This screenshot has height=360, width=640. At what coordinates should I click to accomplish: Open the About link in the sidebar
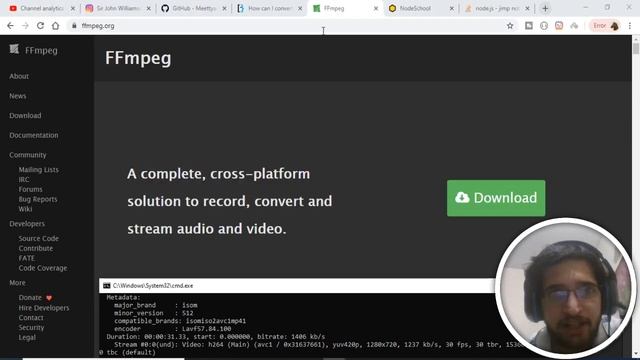click(x=19, y=76)
